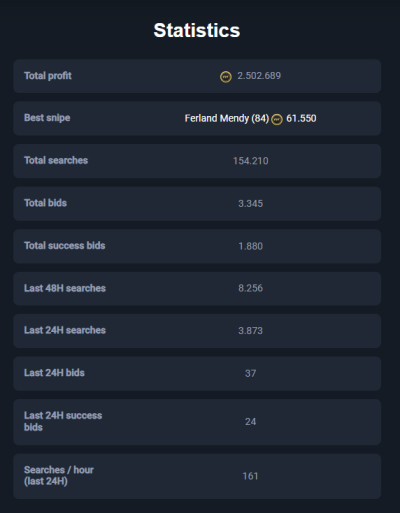Viewport: 400px width, 513px height.
Task: Select the Last 24H bids label
Action: 54,373
